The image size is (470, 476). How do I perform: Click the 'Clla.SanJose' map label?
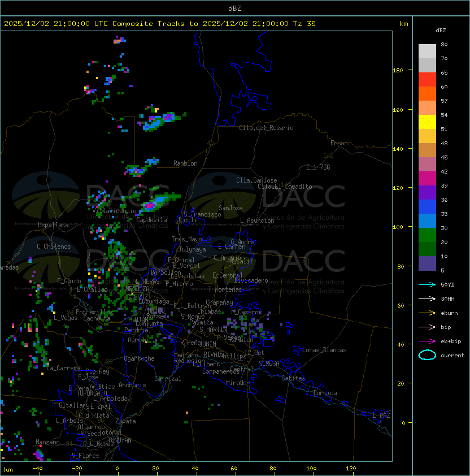256,180
